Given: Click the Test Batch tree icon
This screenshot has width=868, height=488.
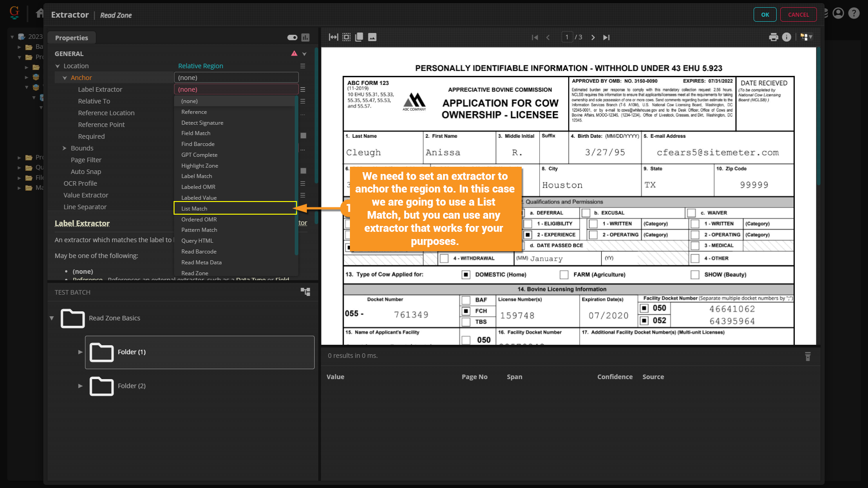Looking at the screenshot, I should [x=306, y=292].
